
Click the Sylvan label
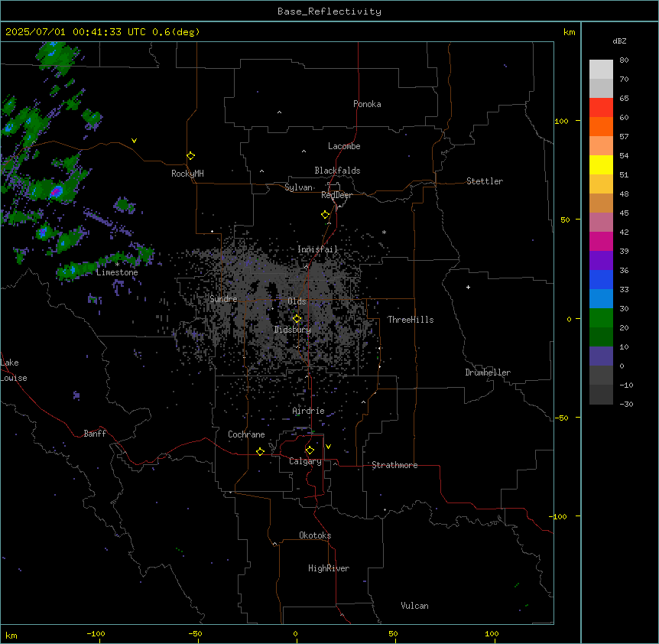(298, 187)
